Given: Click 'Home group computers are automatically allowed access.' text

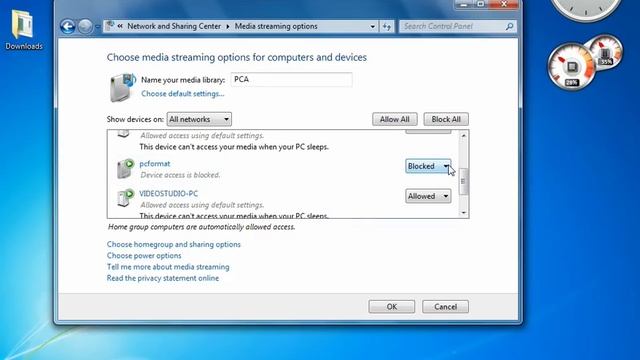Looking at the screenshot, I should (x=201, y=227).
